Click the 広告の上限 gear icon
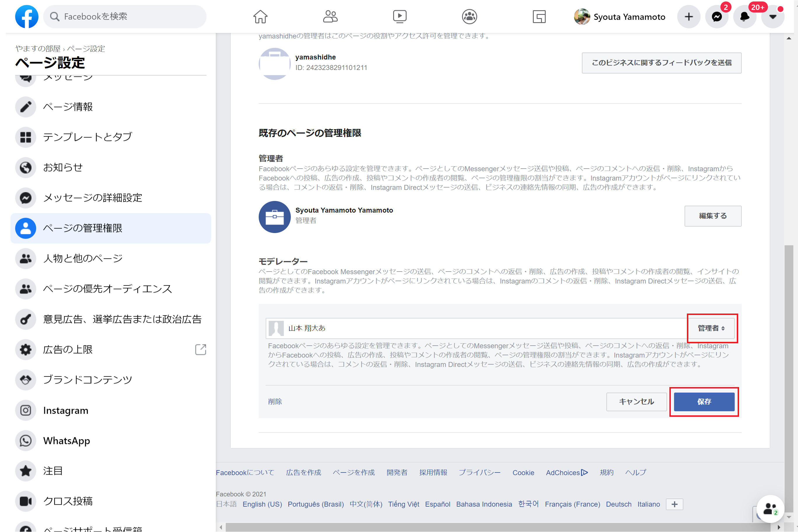798x532 pixels. click(26, 350)
